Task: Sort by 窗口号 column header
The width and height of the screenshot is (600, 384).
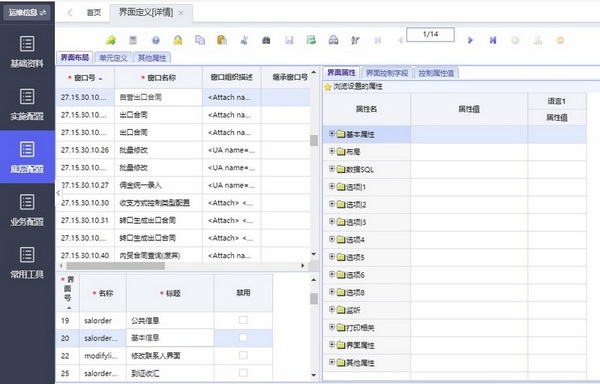Action: pos(85,78)
